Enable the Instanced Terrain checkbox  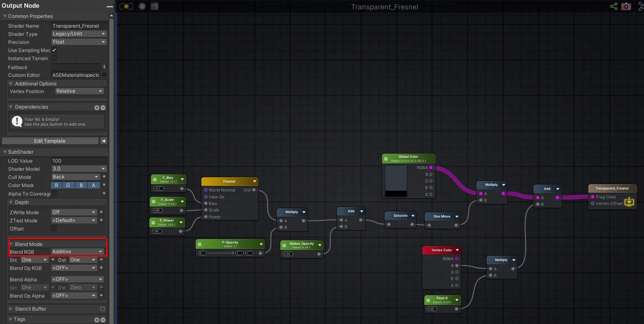click(54, 58)
